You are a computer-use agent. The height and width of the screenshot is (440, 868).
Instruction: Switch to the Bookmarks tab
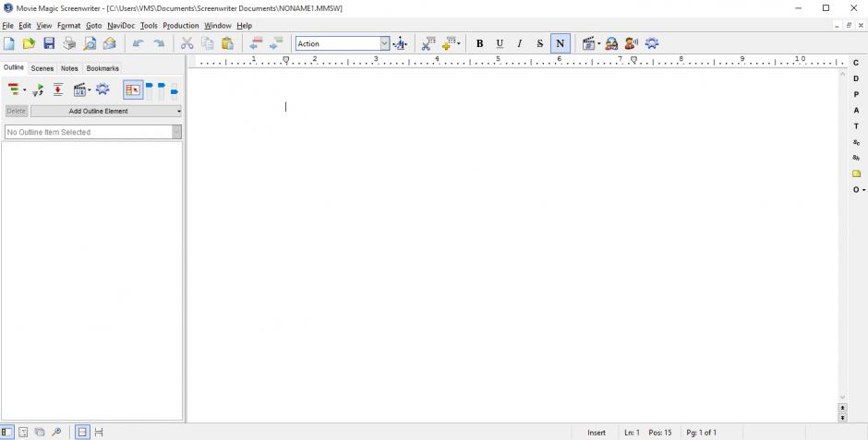[x=102, y=68]
